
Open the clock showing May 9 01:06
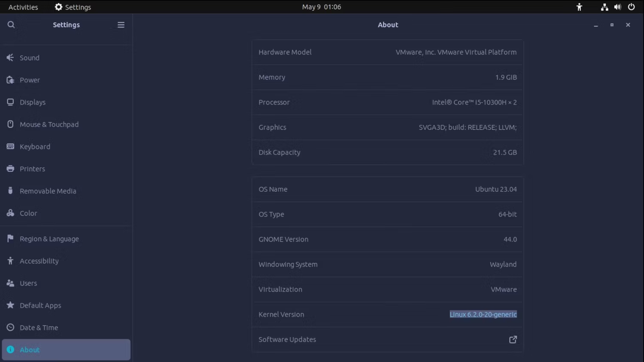[x=322, y=7]
